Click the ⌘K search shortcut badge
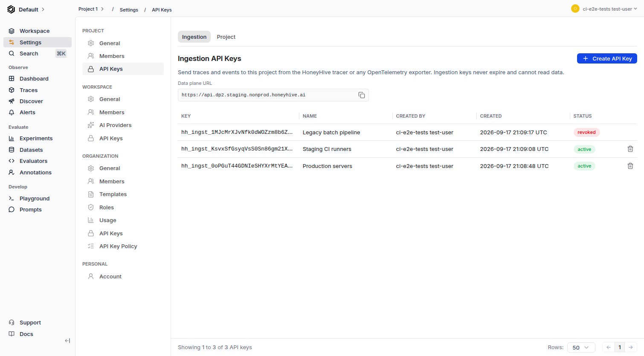Image resolution: width=644 pixels, height=356 pixels. 61,53
